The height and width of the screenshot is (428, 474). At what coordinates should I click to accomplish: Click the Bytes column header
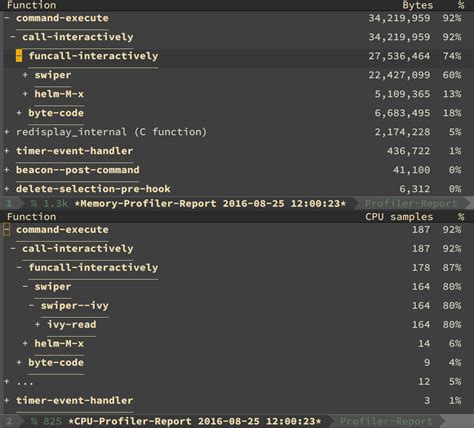[x=418, y=5]
